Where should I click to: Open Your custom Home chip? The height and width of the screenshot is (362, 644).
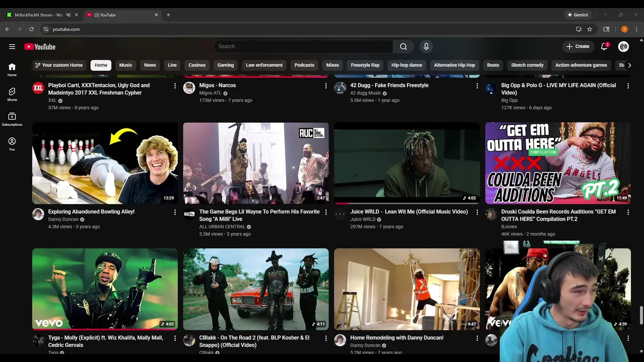point(58,65)
